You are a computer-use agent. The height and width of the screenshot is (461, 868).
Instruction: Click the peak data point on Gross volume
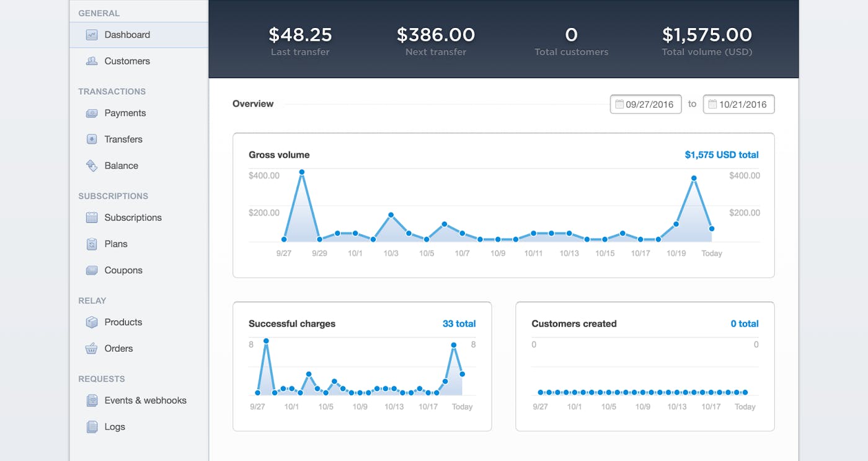(302, 172)
